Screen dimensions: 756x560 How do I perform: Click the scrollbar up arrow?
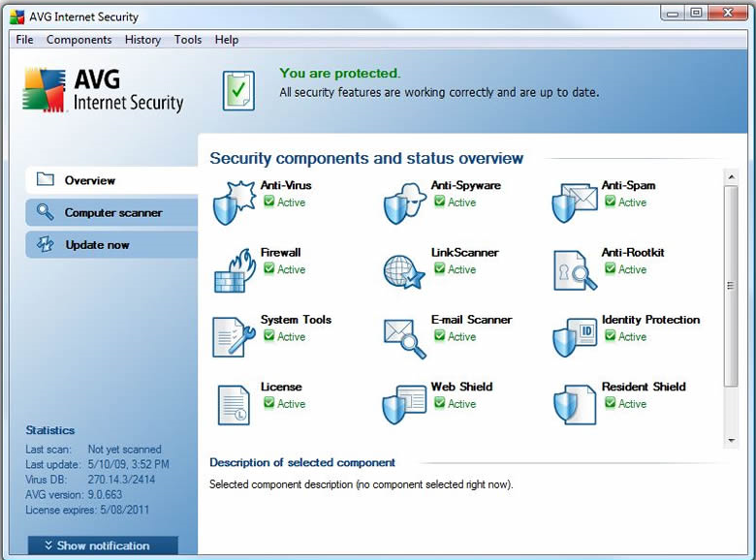point(732,177)
